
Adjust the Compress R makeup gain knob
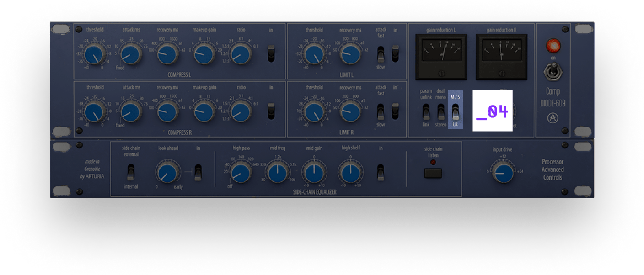click(x=204, y=112)
